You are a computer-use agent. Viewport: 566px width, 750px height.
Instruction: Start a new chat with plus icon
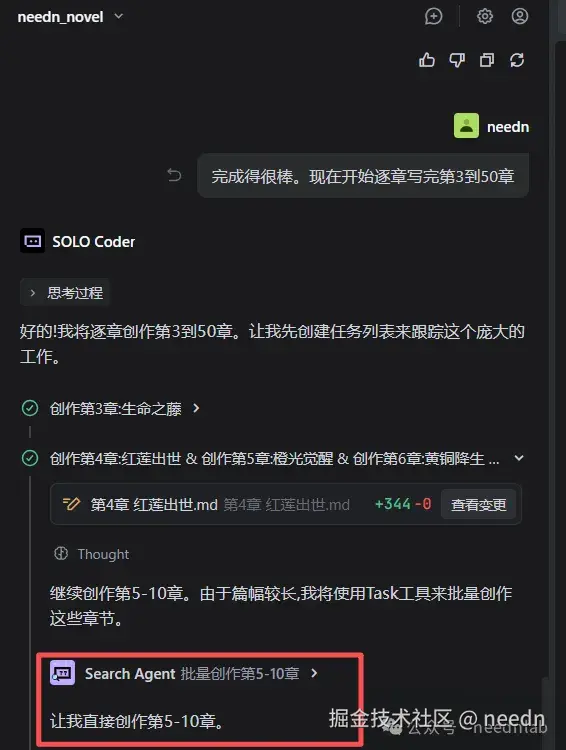click(433, 16)
